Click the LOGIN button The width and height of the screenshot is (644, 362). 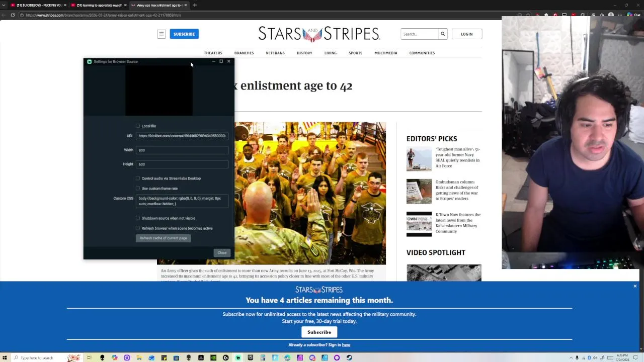467,34
